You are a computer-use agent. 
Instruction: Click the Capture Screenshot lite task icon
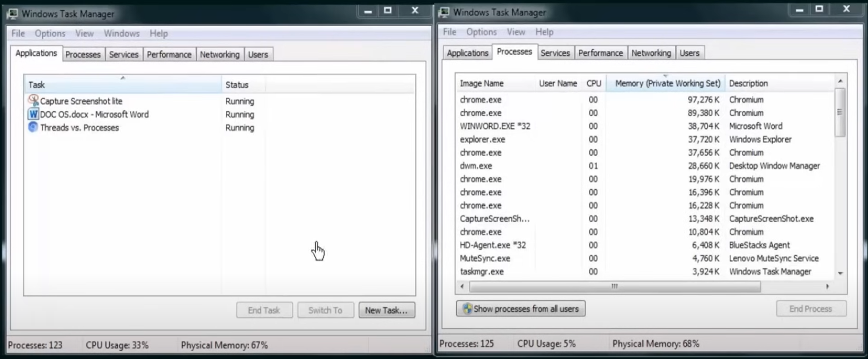click(33, 100)
